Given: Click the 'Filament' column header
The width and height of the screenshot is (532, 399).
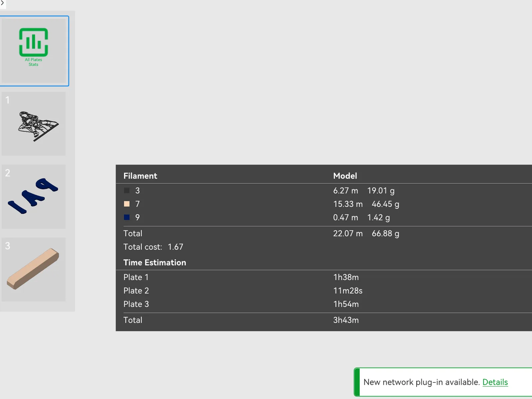Looking at the screenshot, I should point(140,176).
